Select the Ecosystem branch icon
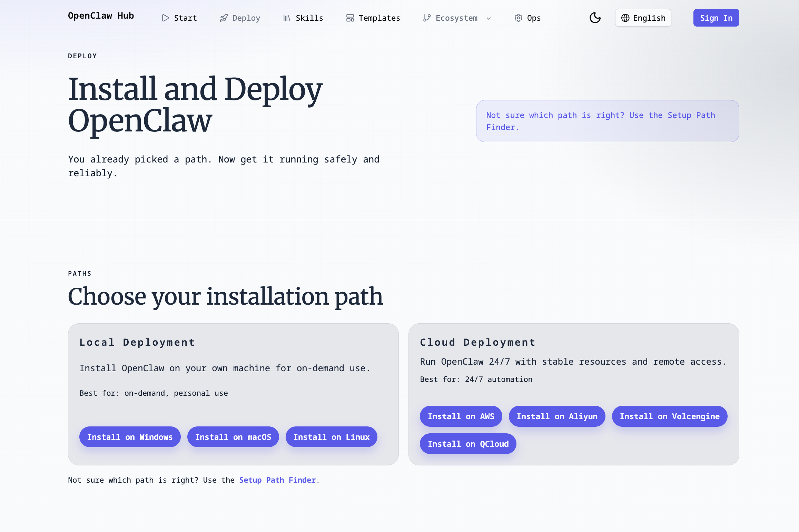 427,18
